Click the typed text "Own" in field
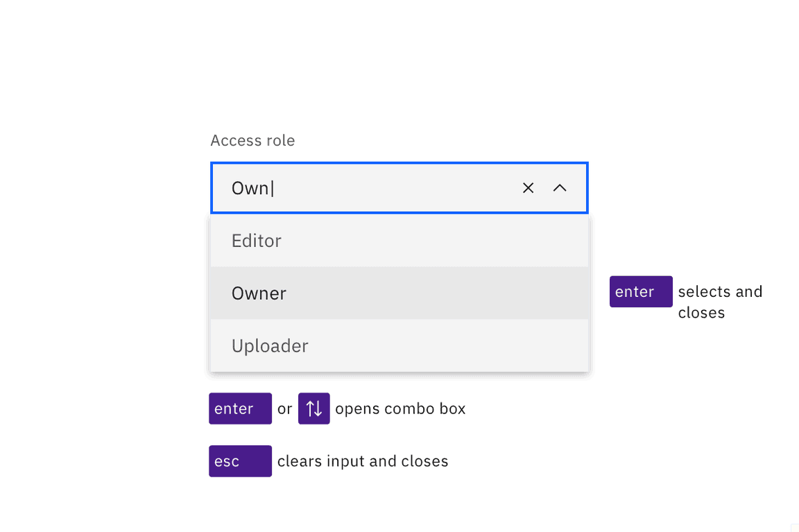This screenshot has width=799, height=532. point(250,189)
